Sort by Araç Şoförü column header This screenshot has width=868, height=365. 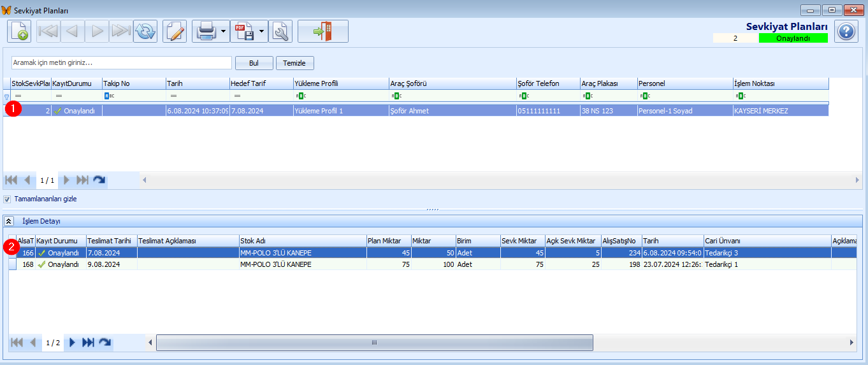[452, 83]
